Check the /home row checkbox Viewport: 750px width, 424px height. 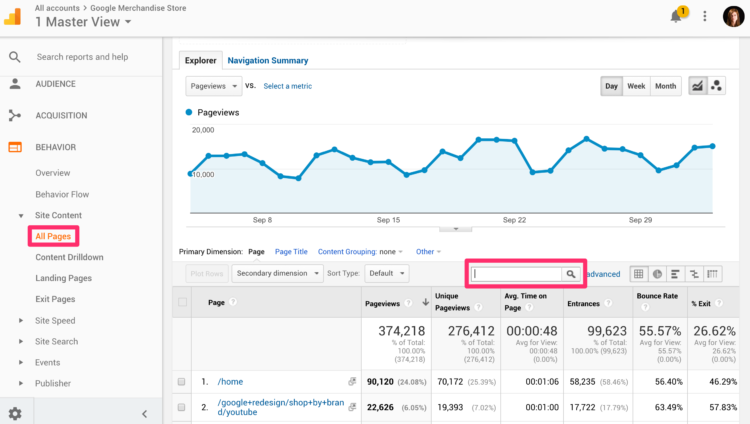pyautogui.click(x=181, y=381)
